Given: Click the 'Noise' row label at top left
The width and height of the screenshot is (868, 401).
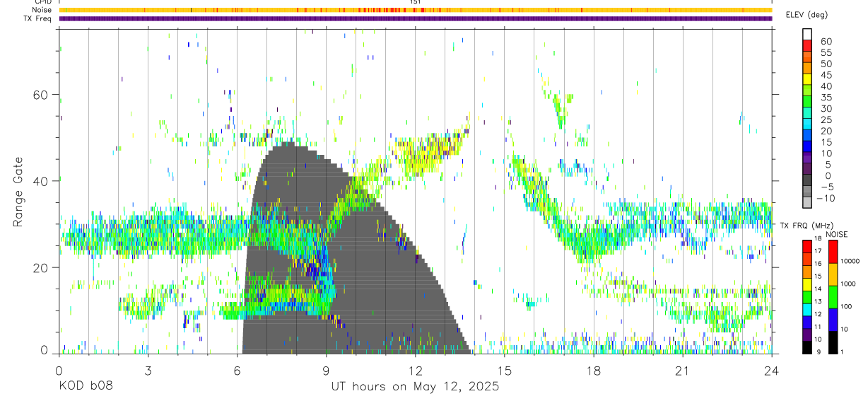Looking at the screenshot, I should [x=42, y=10].
